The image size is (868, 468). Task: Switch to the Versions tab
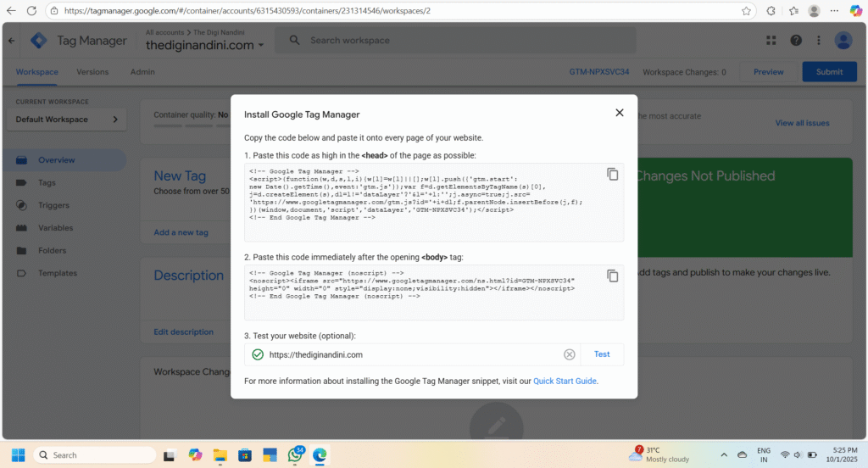coord(92,72)
